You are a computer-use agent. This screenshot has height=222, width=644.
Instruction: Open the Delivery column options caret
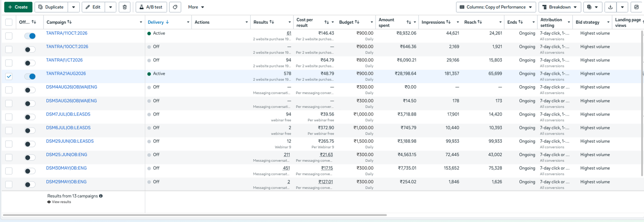(188, 22)
